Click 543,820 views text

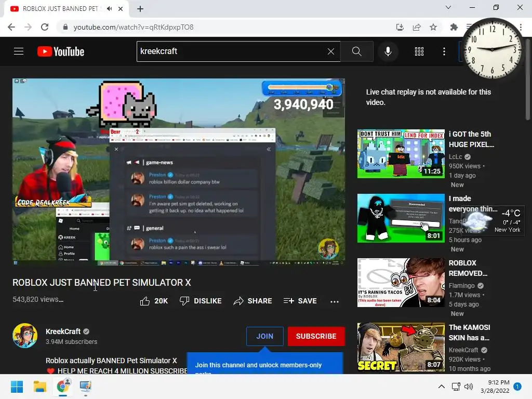37,300
